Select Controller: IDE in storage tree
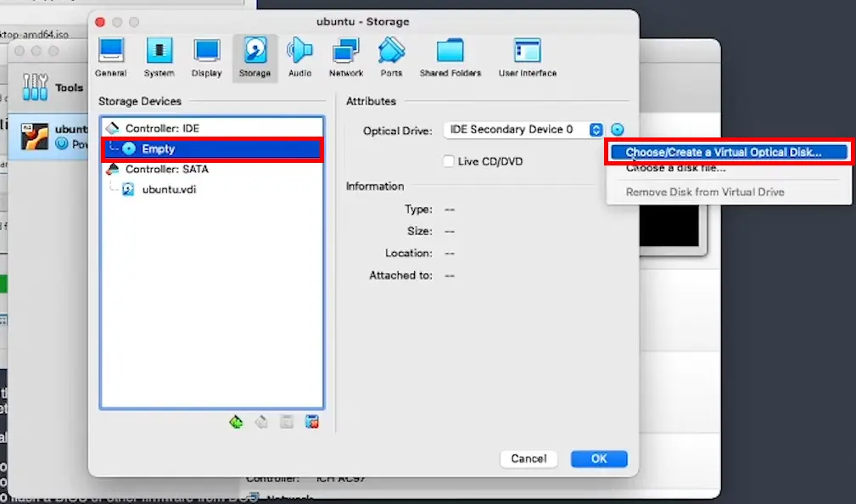Screen dimensions: 856x504 point(212,128)
